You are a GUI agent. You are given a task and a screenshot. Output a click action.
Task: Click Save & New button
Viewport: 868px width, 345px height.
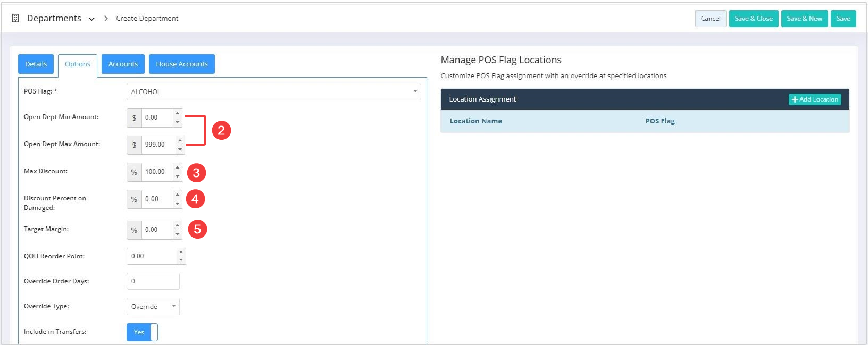pos(804,19)
